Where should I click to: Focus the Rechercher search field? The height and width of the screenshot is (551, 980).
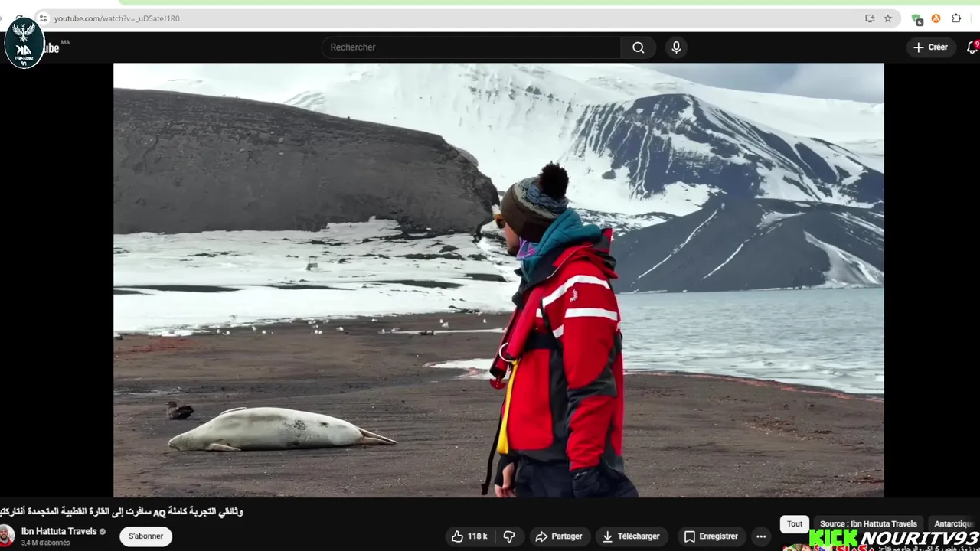coord(472,47)
